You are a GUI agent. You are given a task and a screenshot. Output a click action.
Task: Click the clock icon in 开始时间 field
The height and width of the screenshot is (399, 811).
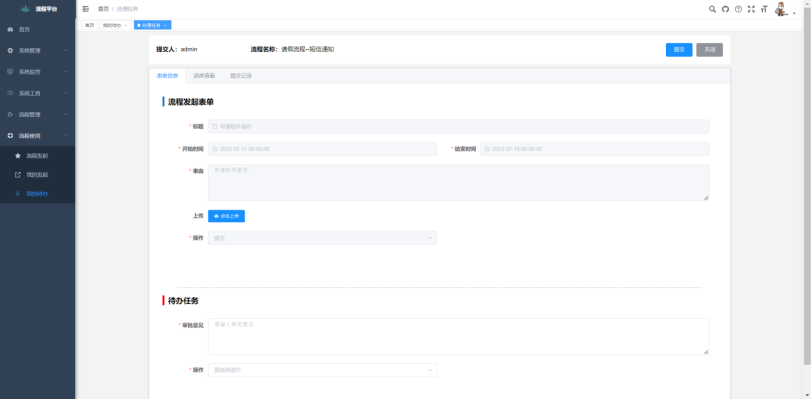tap(215, 149)
